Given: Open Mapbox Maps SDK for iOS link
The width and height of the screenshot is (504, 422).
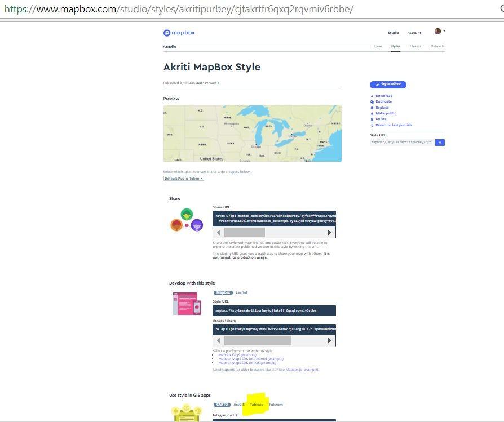Looking at the screenshot, I should [247, 363].
